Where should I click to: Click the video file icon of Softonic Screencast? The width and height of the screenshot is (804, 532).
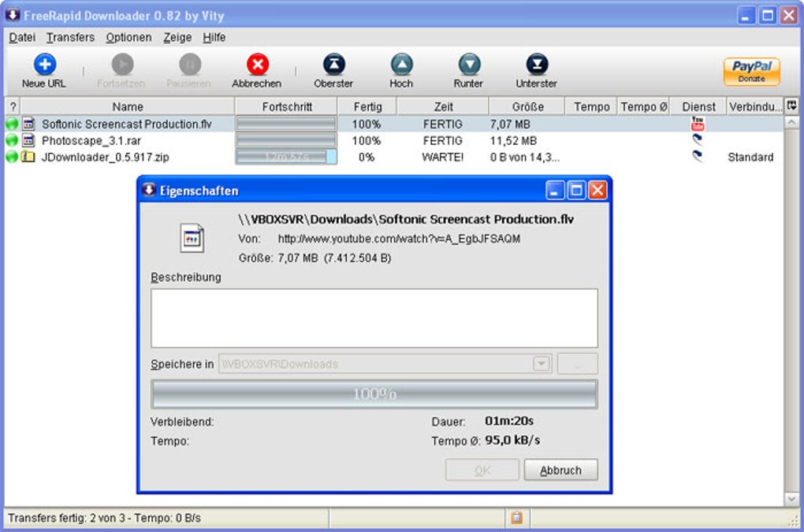[x=28, y=124]
